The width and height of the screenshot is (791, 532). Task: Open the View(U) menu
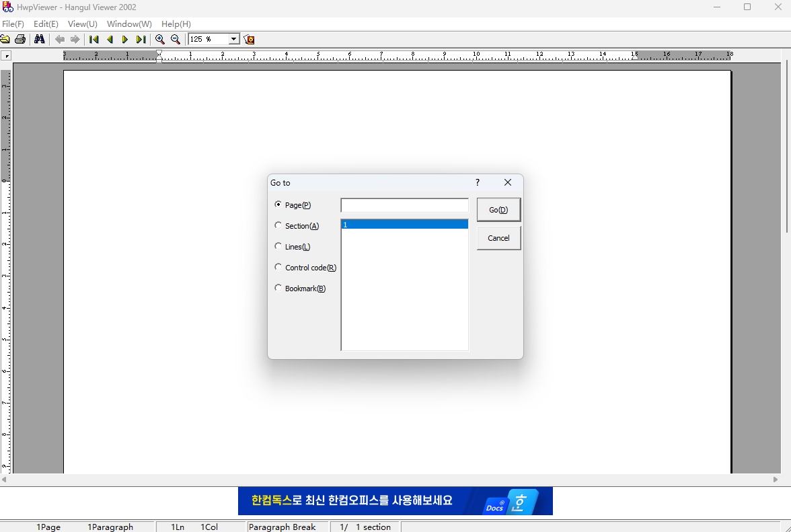82,24
